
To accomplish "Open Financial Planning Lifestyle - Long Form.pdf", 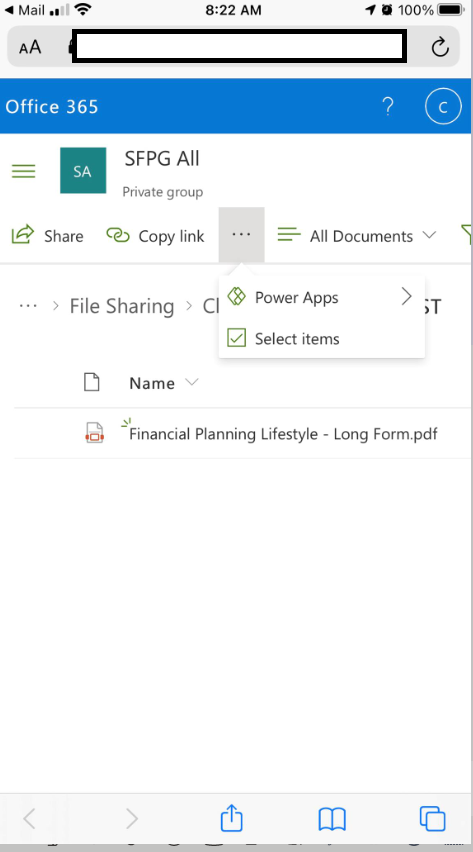I will point(283,434).
